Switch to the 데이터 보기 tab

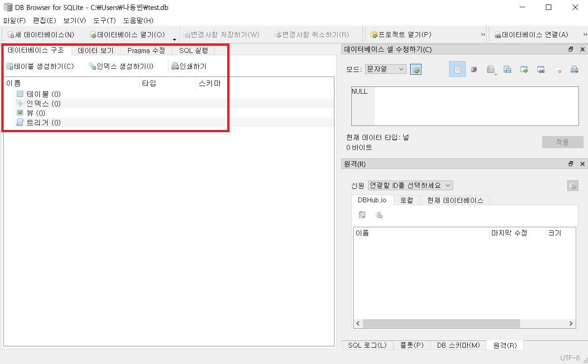coord(96,51)
